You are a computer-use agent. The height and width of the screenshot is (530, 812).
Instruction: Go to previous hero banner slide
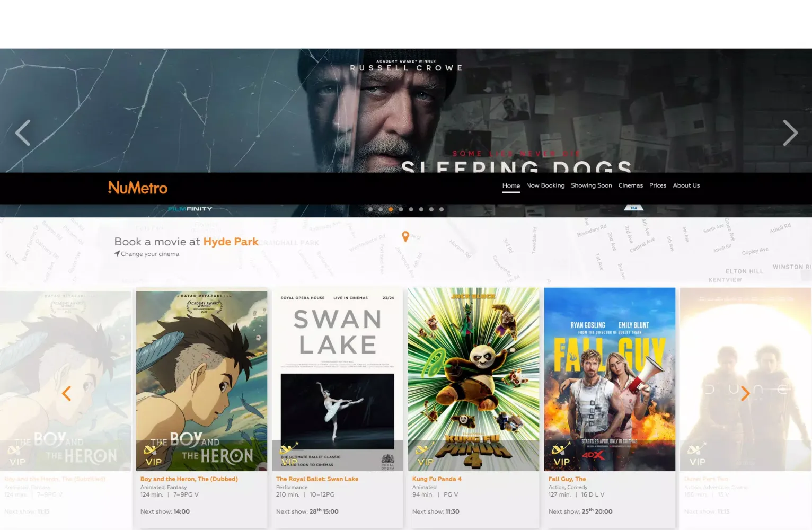(x=23, y=132)
